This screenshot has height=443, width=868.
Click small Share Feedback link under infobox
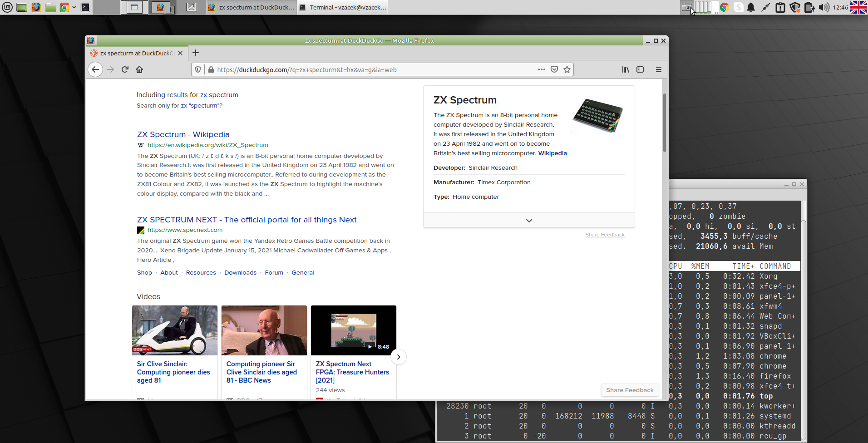pyautogui.click(x=605, y=235)
